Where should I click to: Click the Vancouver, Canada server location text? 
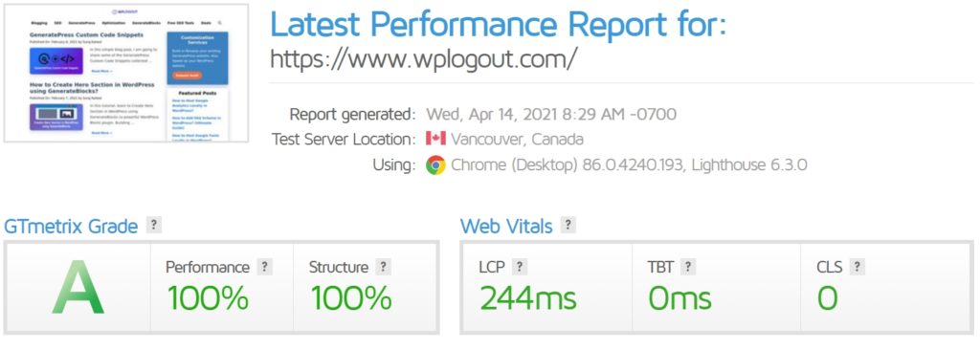tap(517, 139)
